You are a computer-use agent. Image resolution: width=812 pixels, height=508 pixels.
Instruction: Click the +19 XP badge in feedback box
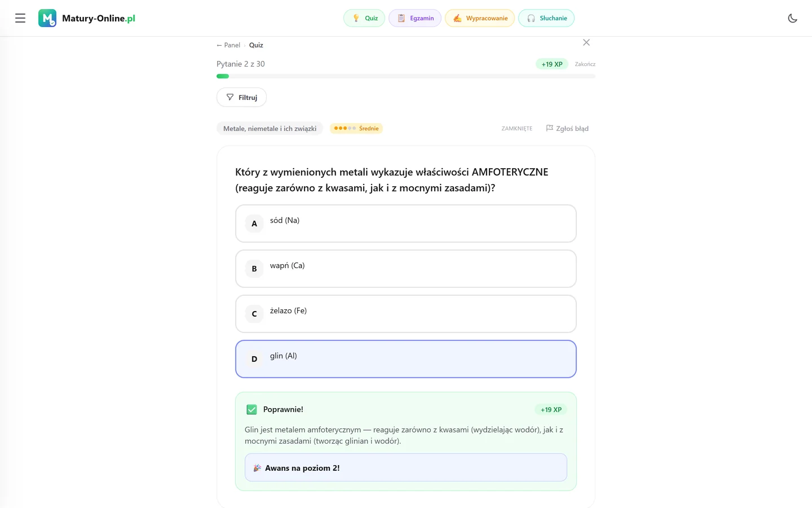(x=551, y=410)
